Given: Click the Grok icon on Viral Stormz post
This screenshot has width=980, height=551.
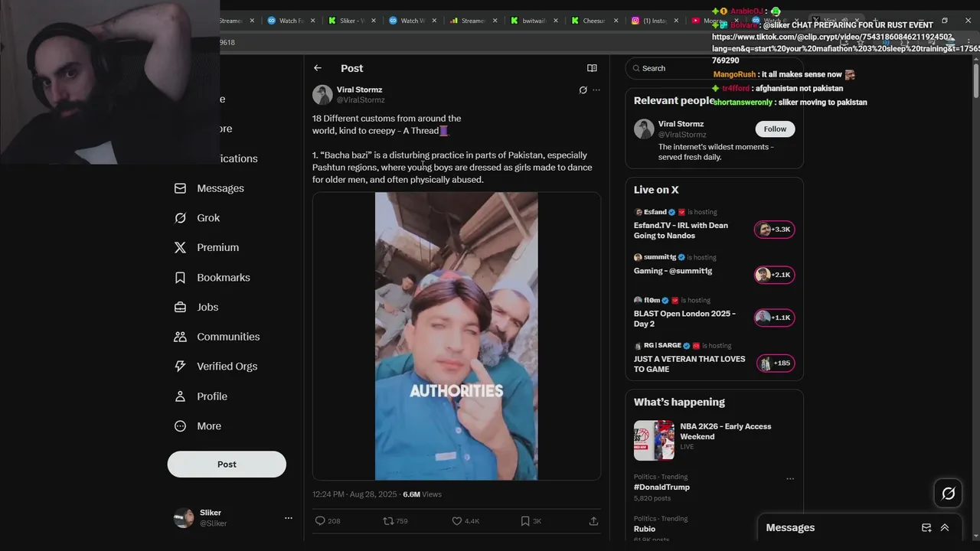Looking at the screenshot, I should coord(583,90).
